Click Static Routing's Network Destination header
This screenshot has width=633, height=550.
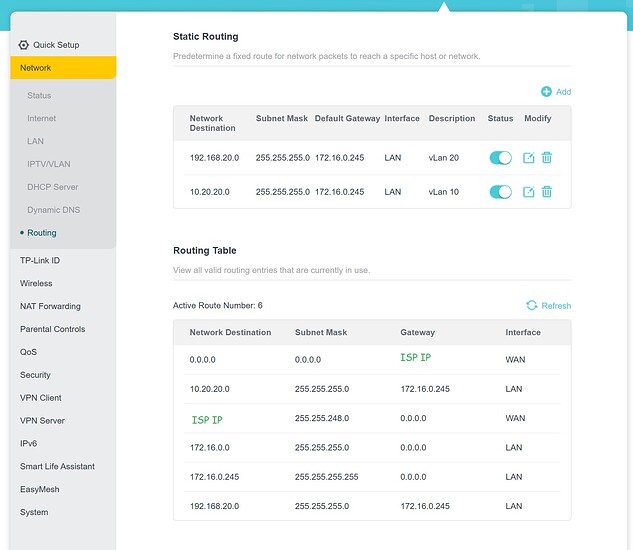tap(213, 123)
